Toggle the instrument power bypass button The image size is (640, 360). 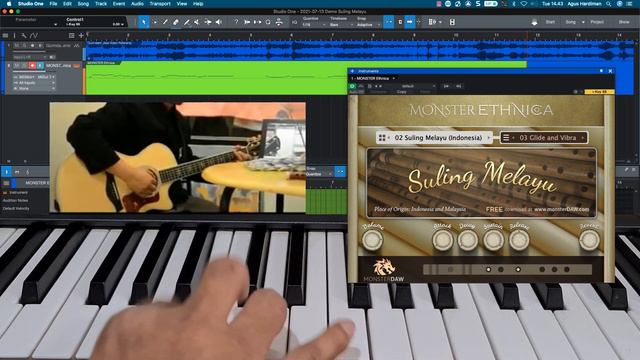352,86
